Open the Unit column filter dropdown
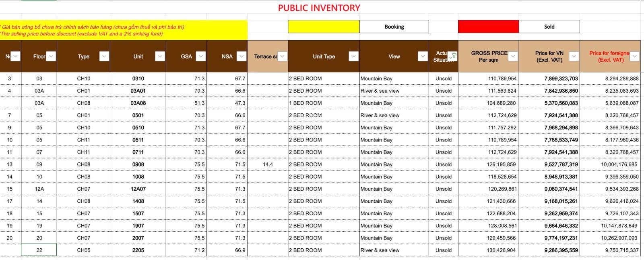Screen dimensions: 644x260 160,56
